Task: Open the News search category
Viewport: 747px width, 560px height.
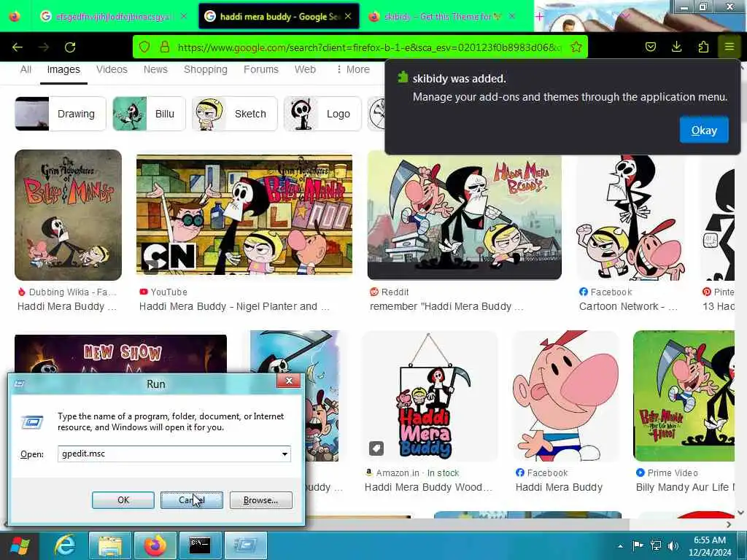Action: [x=156, y=69]
